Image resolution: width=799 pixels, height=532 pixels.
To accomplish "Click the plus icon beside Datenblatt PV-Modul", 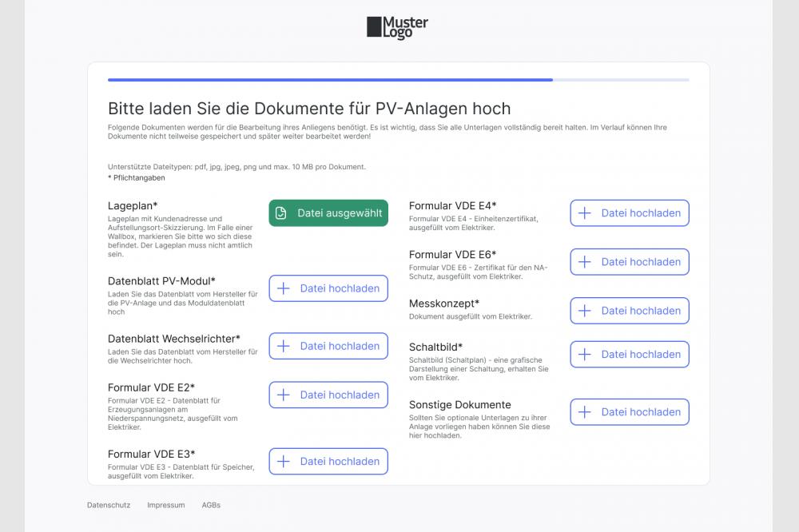I will pos(284,288).
